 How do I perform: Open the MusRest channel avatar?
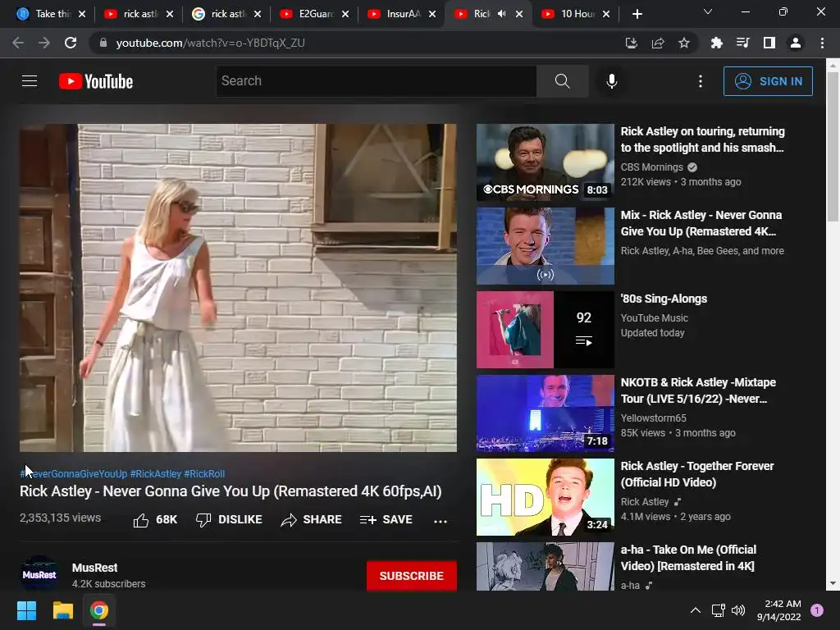pyautogui.click(x=39, y=573)
